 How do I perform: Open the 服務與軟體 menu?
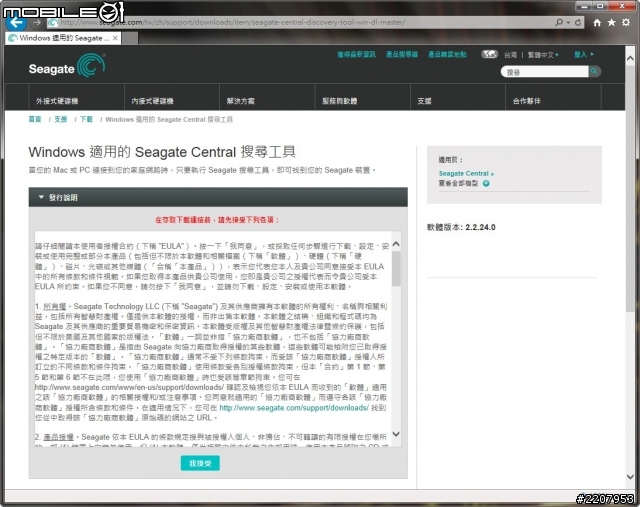(340, 101)
